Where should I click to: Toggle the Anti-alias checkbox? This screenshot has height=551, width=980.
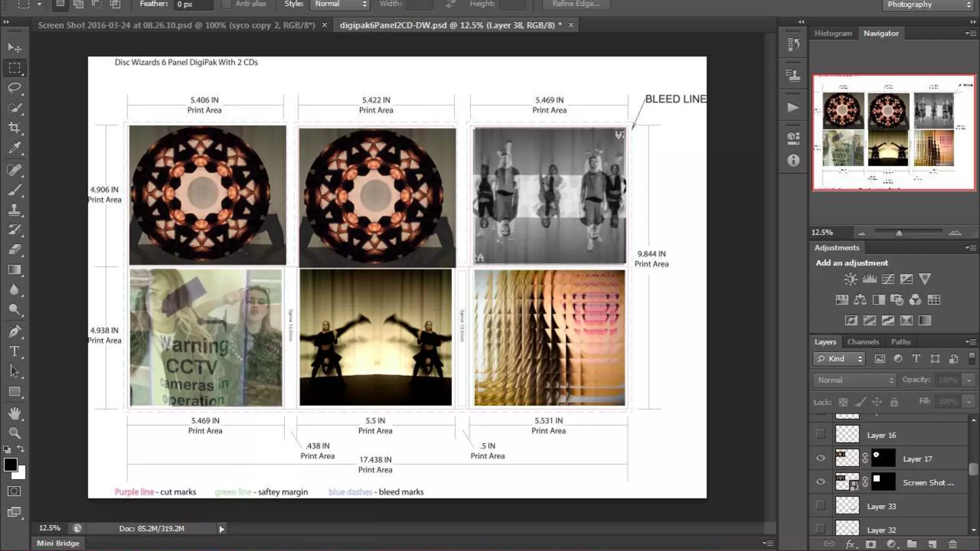point(227,4)
